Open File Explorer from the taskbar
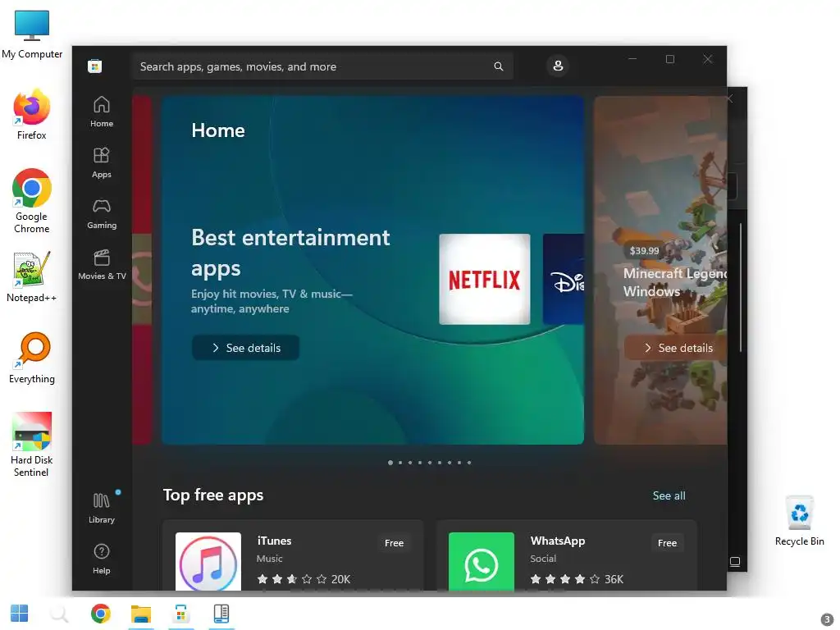This screenshot has height=630, width=840. [141, 614]
